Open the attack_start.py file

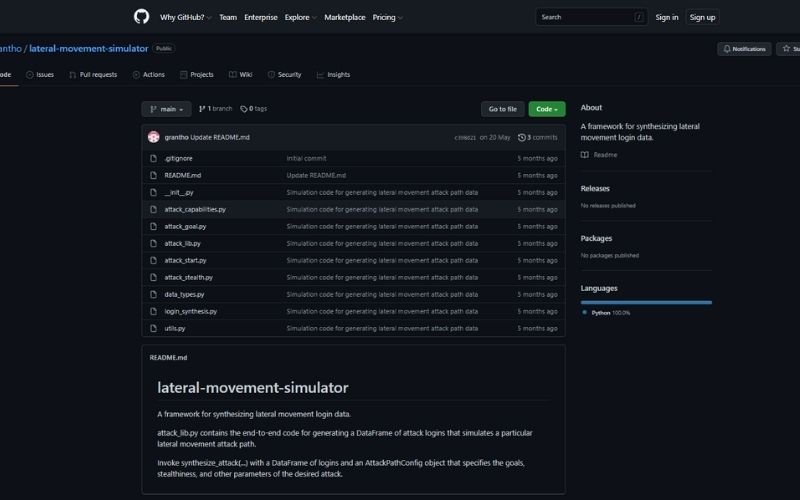[x=185, y=260]
